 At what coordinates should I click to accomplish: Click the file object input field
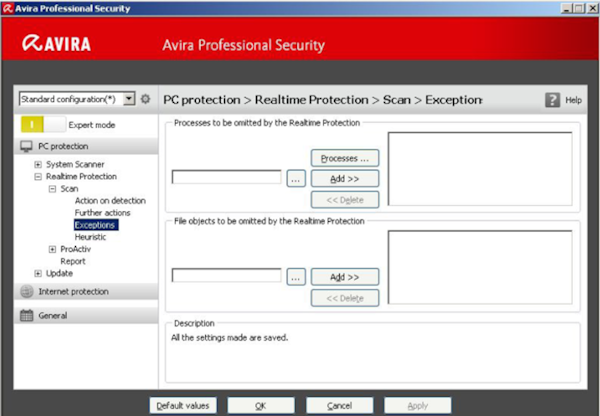coord(227,275)
